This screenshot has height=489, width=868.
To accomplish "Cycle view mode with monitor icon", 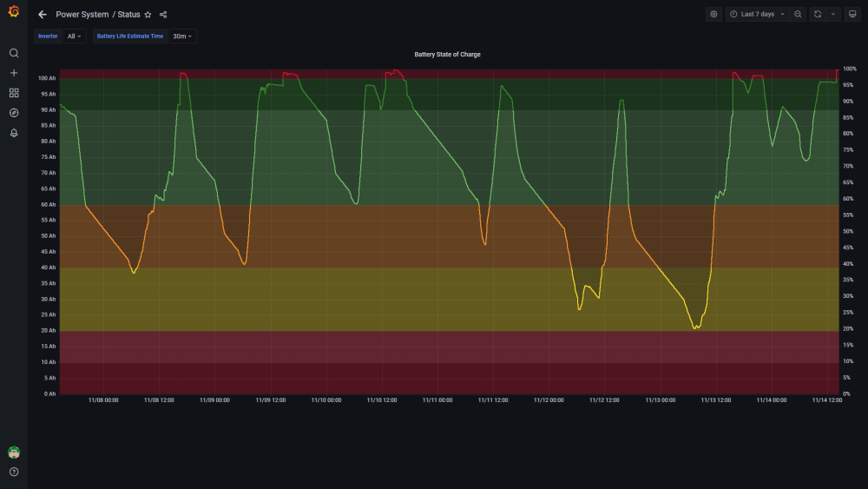I will coord(852,15).
